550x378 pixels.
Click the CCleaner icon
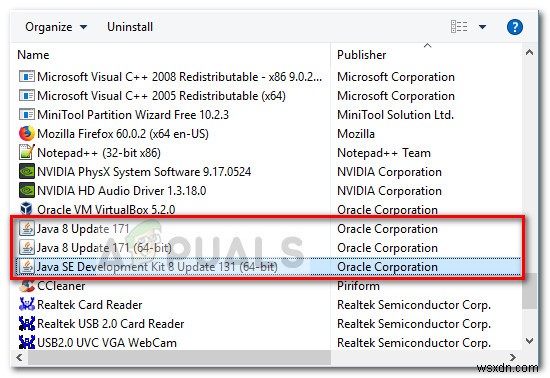point(27,286)
